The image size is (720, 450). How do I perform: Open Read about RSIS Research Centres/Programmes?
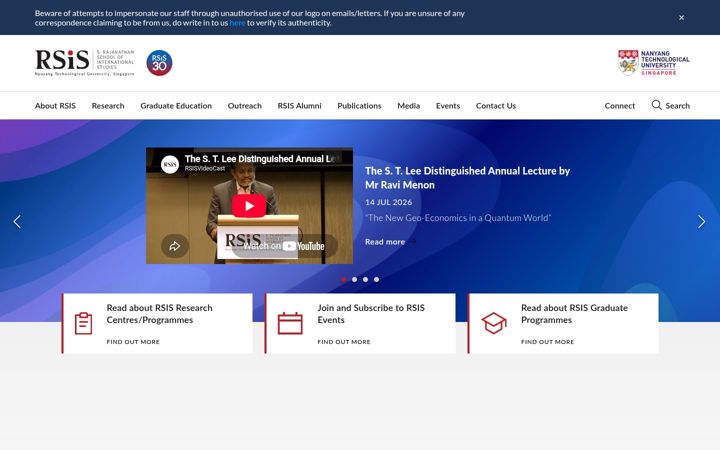(159, 314)
